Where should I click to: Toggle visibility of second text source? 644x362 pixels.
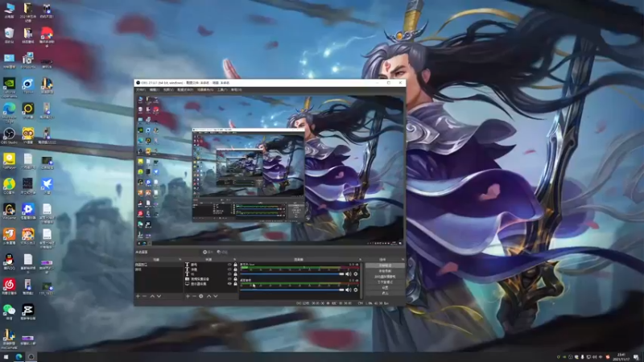pos(229,269)
